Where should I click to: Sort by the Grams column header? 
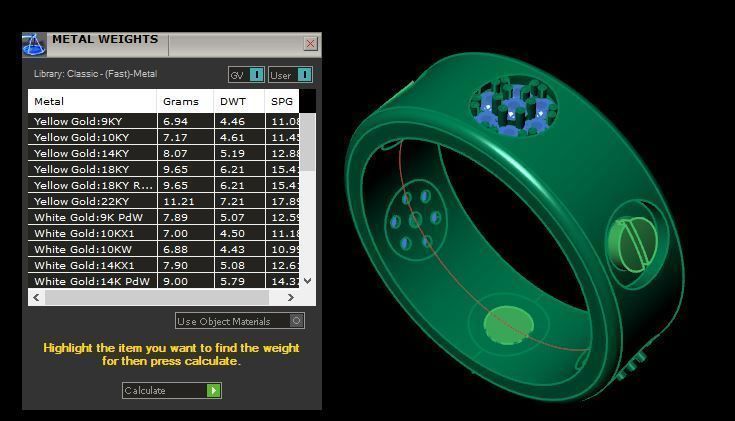185,101
